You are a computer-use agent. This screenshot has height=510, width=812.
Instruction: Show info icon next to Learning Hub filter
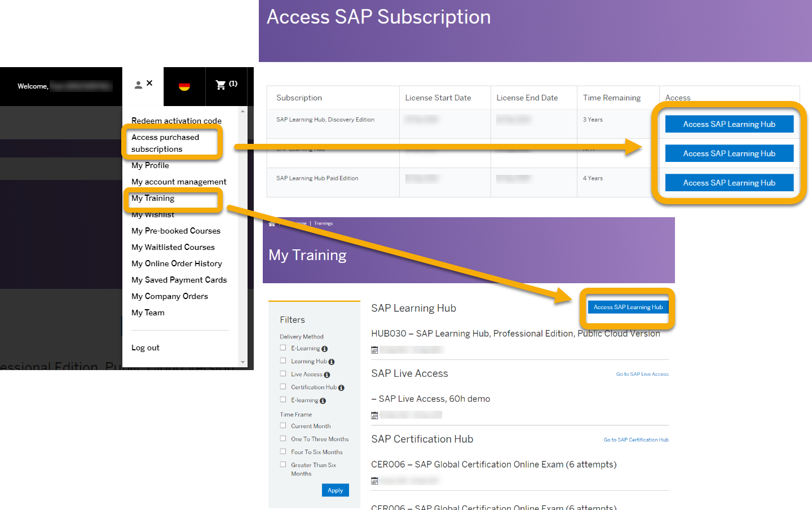332,362
